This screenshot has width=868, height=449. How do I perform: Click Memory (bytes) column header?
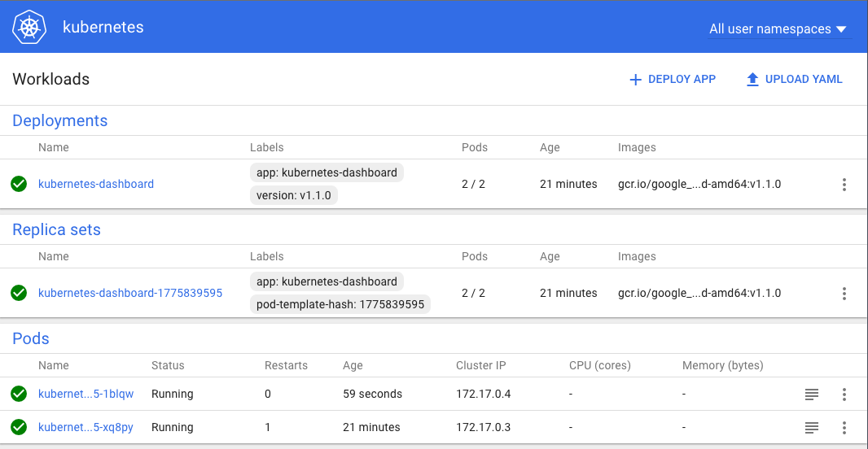[723, 365]
